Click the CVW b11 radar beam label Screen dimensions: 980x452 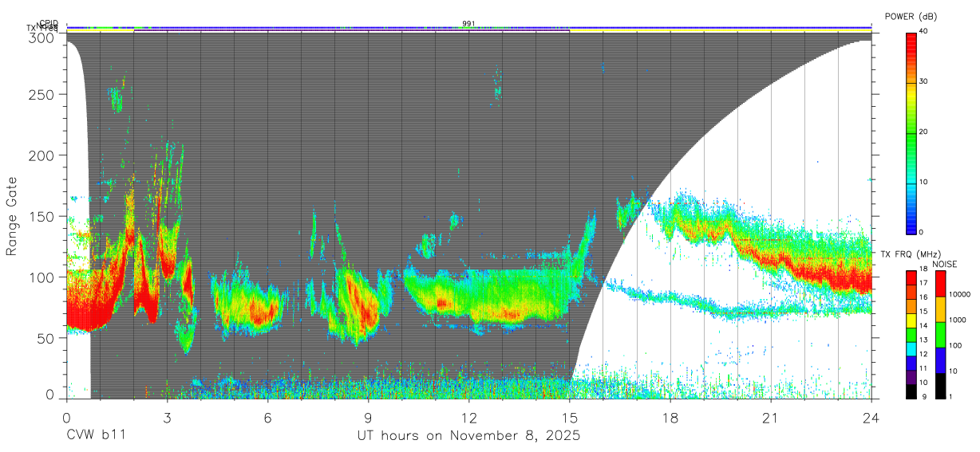96,436
